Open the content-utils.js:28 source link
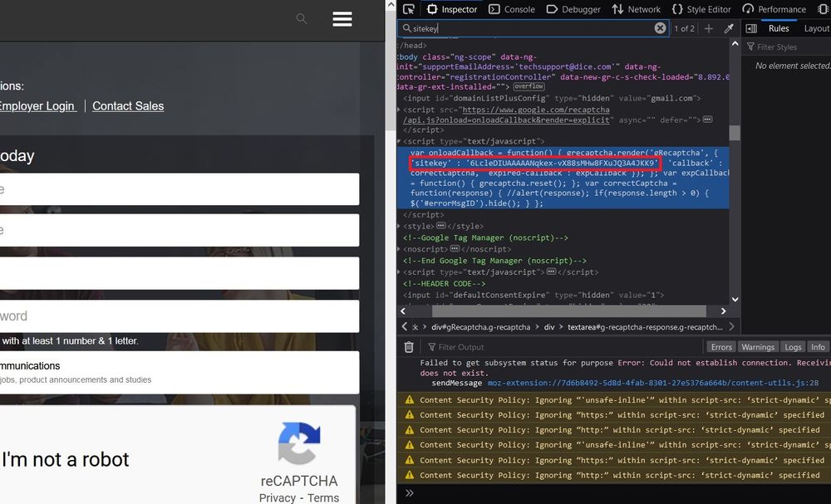The image size is (831, 504). click(653, 383)
